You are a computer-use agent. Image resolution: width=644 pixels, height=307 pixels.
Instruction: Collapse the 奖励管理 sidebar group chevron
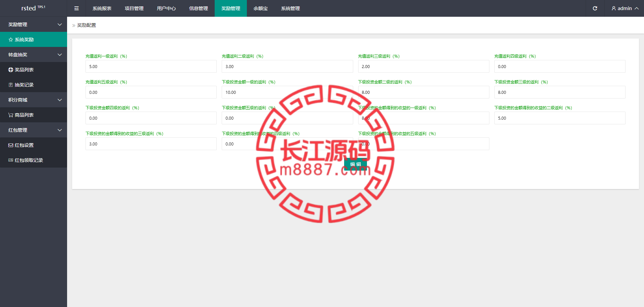point(60,24)
